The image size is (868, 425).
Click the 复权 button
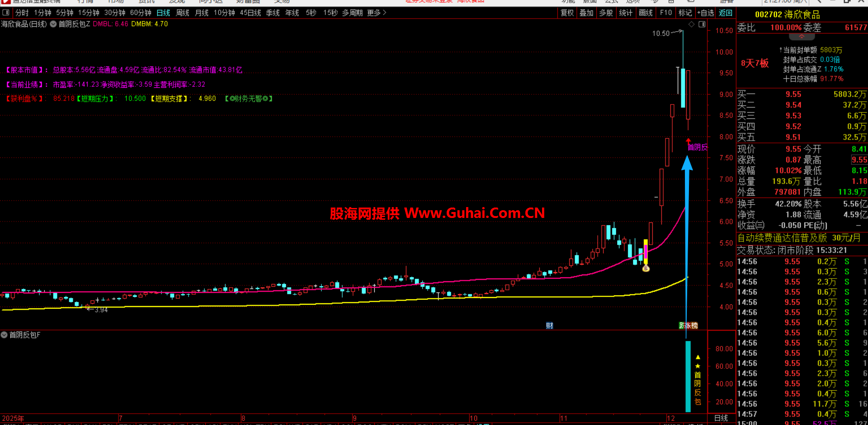(567, 13)
